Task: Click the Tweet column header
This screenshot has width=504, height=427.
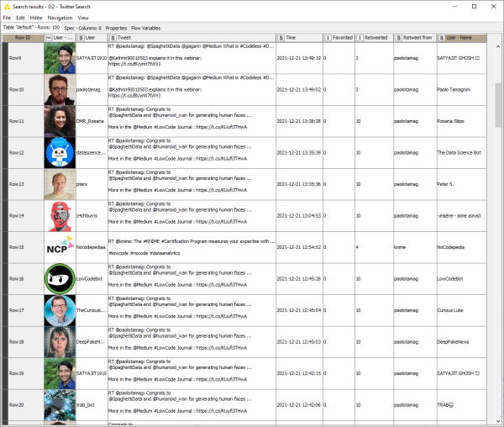Action: [192, 38]
